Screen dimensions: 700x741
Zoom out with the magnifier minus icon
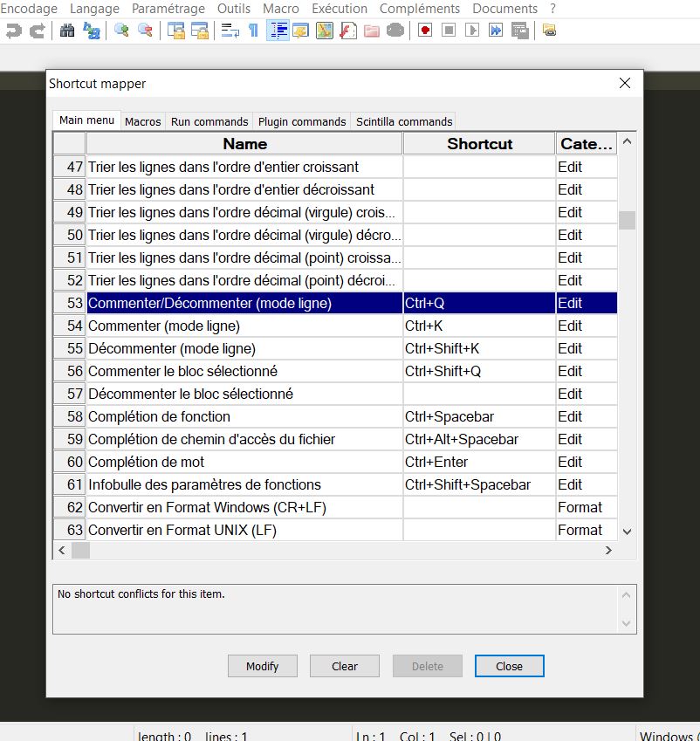pos(146,30)
